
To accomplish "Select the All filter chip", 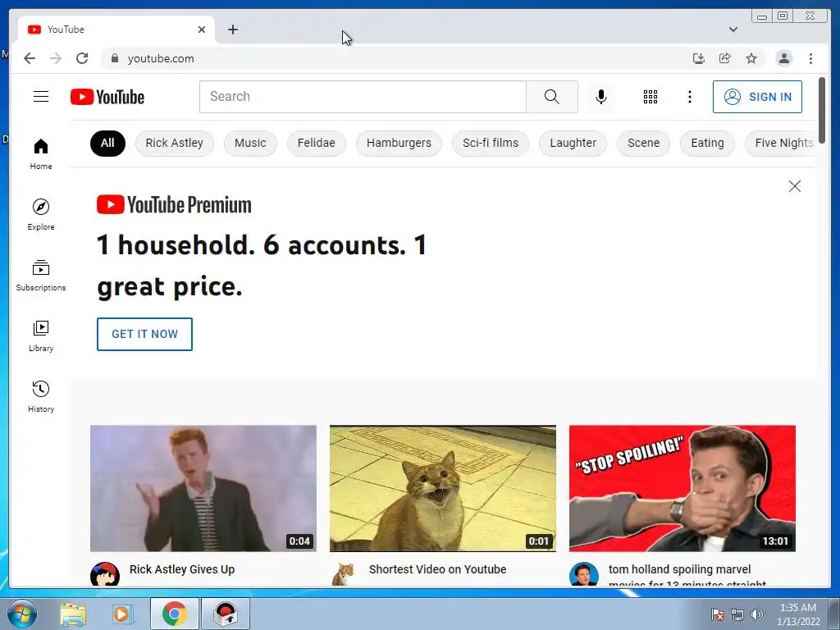I will point(107,143).
